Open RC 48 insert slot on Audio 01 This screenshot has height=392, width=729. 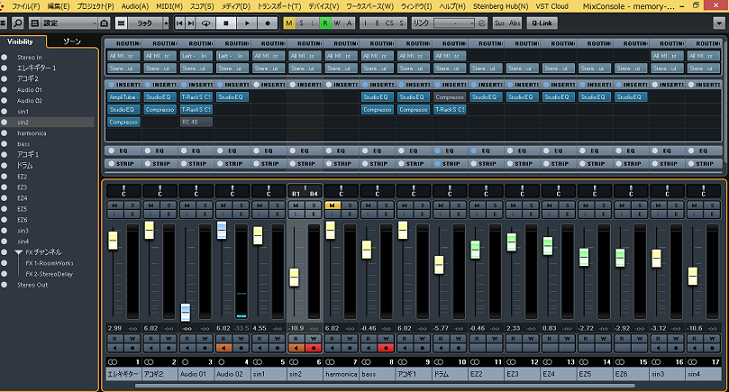[196, 122]
